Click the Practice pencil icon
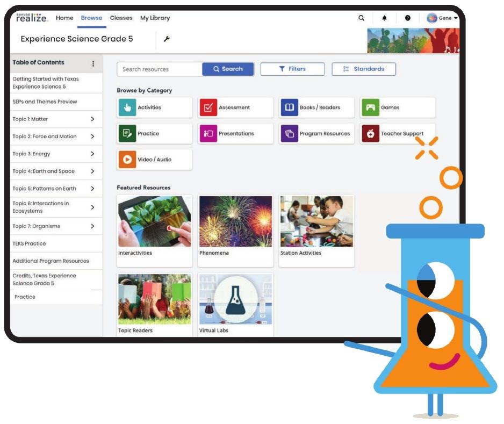This screenshot has height=424, width=504. pos(127,133)
